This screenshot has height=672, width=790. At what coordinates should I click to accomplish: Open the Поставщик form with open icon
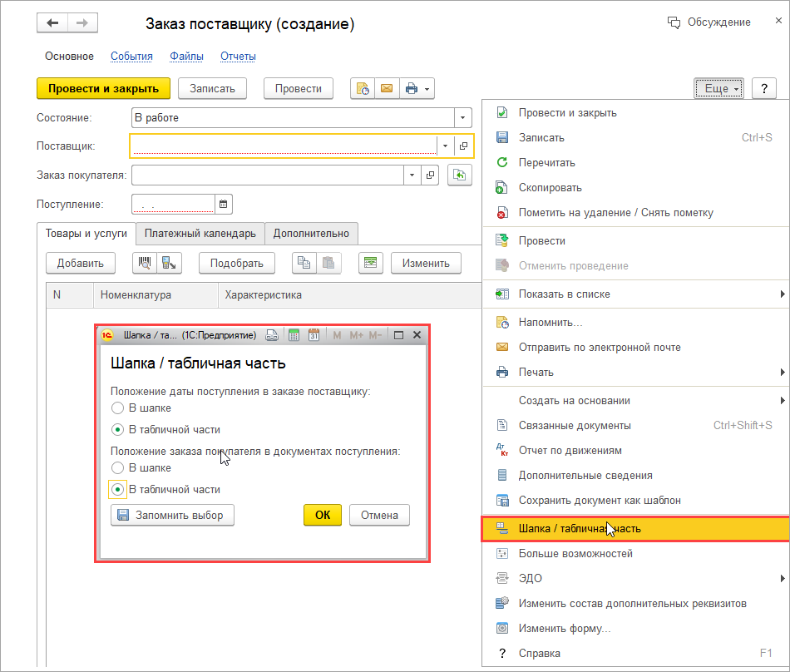tap(463, 146)
